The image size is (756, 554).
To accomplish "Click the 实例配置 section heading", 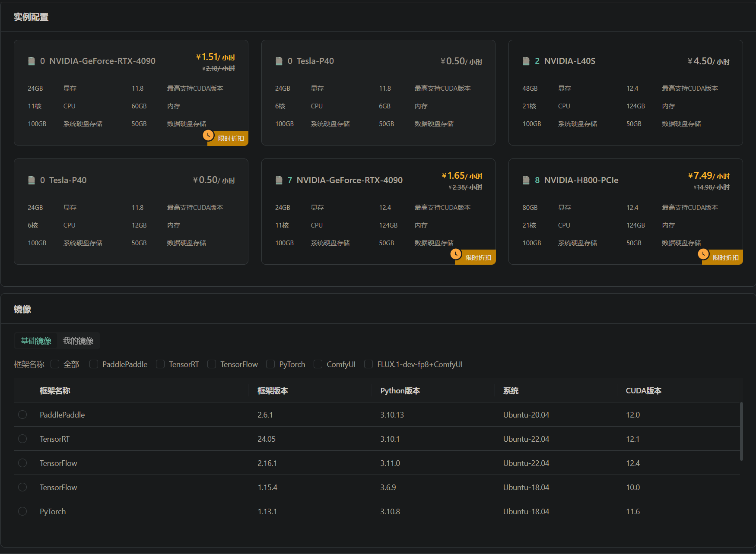I will (x=31, y=17).
